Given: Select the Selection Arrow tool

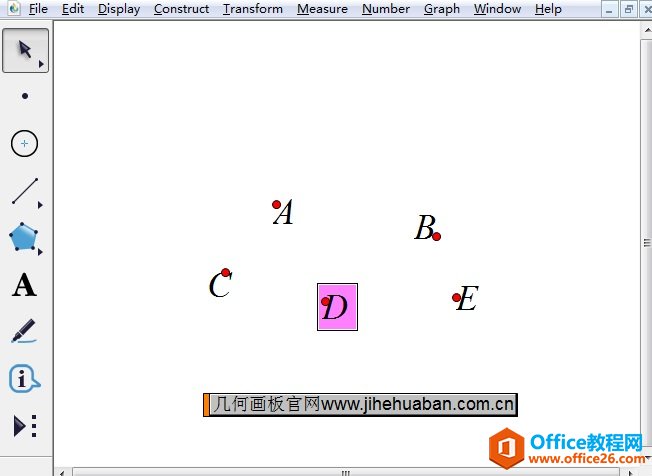Looking at the screenshot, I should [x=25, y=50].
